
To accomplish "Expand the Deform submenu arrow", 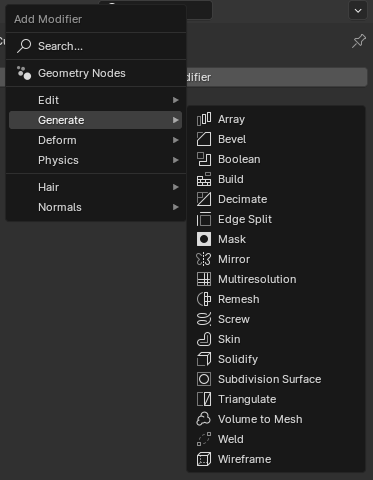I will (x=176, y=140).
